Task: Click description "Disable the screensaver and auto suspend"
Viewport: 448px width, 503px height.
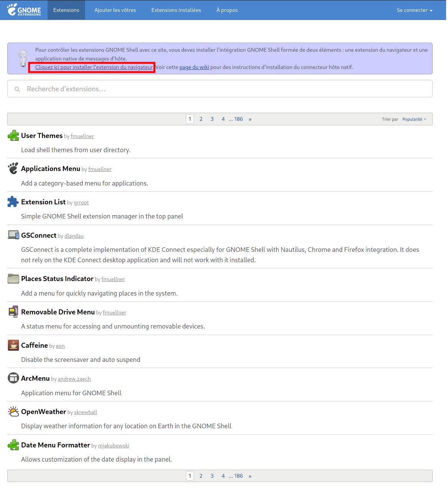Action: click(80, 360)
